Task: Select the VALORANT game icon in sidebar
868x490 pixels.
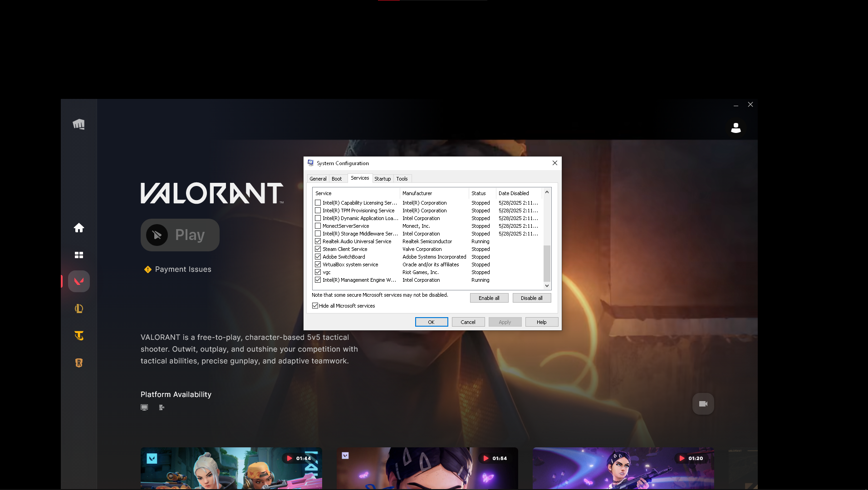Action: click(x=79, y=281)
